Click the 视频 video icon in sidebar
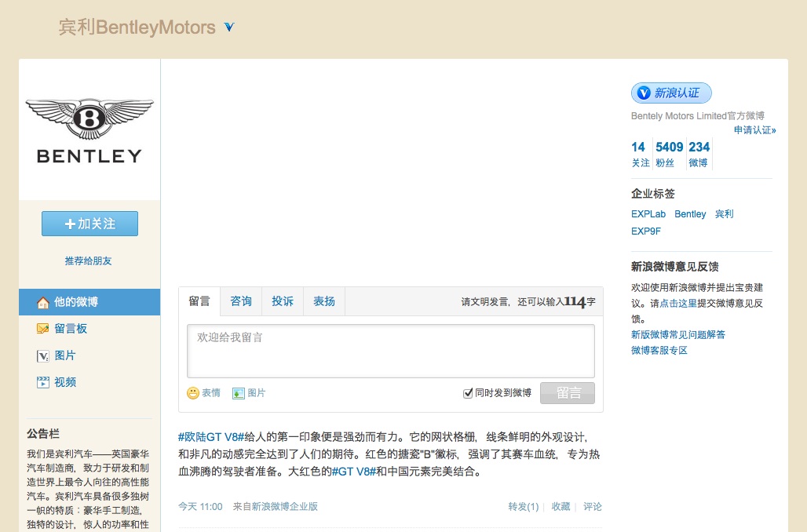This screenshot has width=807, height=532. pyautogui.click(x=43, y=382)
